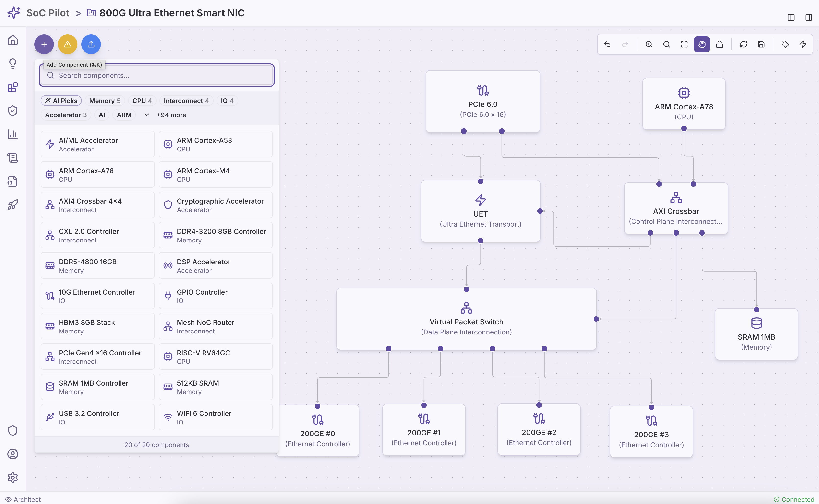This screenshot has width=819, height=504.
Task: Toggle the pan hand tool
Action: (702, 44)
